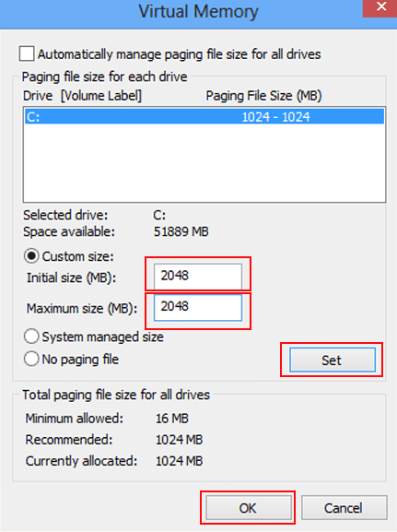Image resolution: width=397 pixels, height=532 pixels.
Task: Click the Minimum allowed 16 MB value
Action: click(x=172, y=419)
